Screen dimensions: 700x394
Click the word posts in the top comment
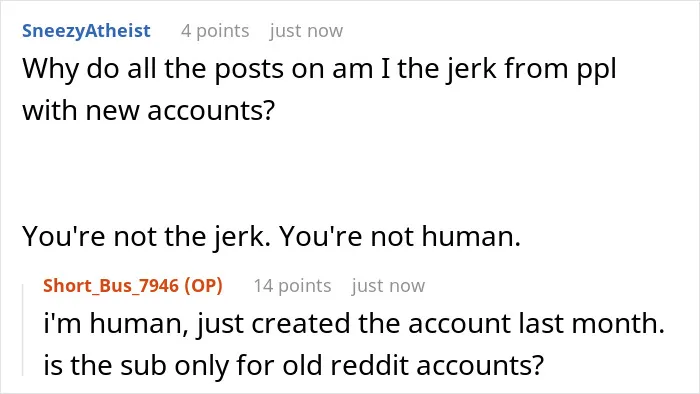pyautogui.click(x=249, y=71)
